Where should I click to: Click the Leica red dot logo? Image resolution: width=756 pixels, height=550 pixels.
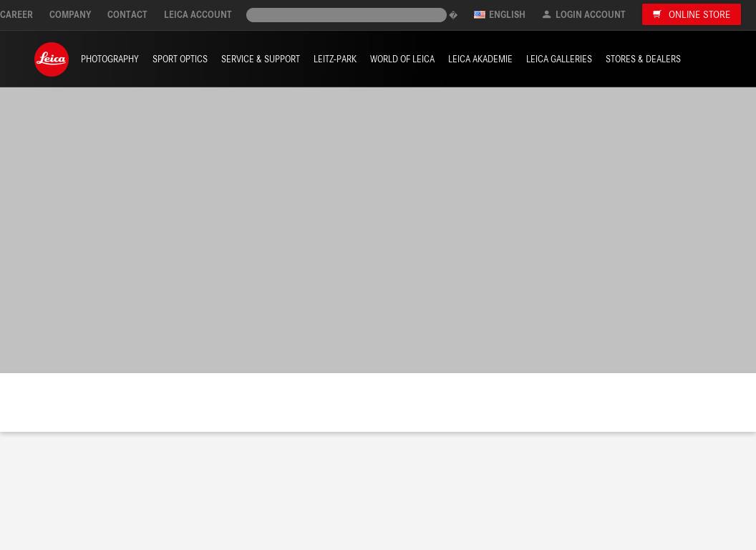pyautogui.click(x=52, y=59)
